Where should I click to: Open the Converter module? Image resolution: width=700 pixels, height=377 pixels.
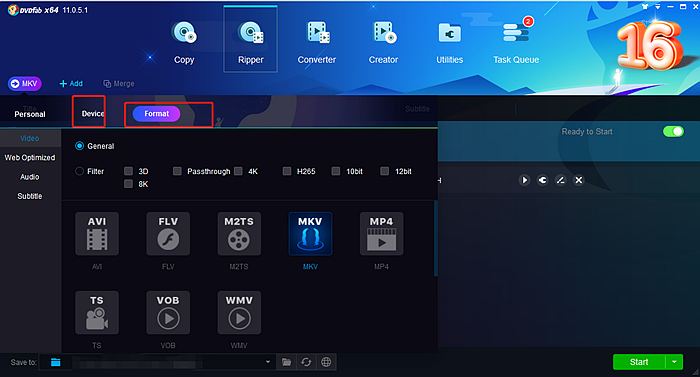tap(317, 42)
